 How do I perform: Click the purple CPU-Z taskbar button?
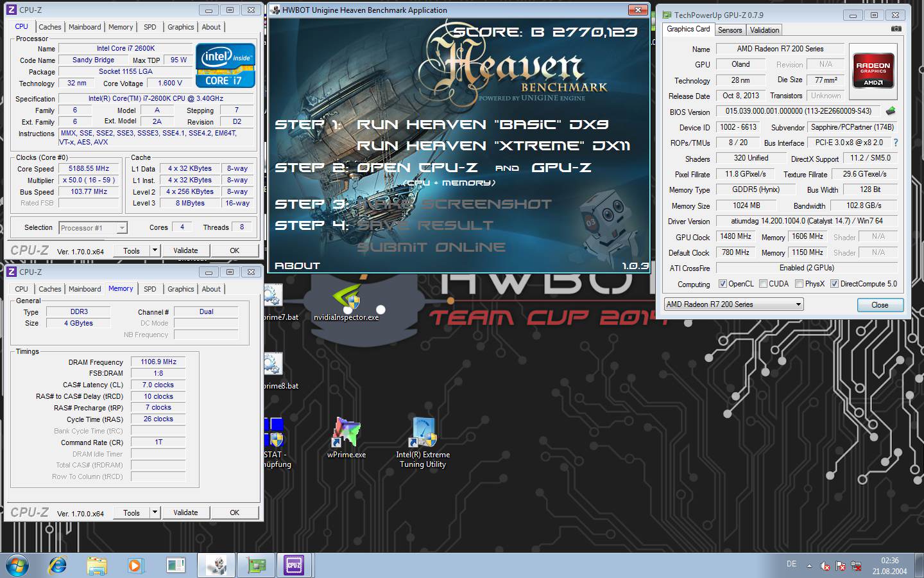pyautogui.click(x=295, y=565)
